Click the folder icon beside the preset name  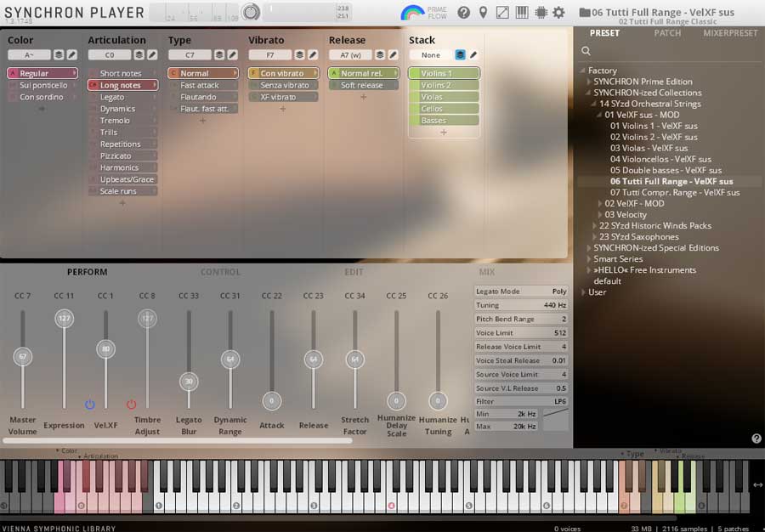click(585, 12)
